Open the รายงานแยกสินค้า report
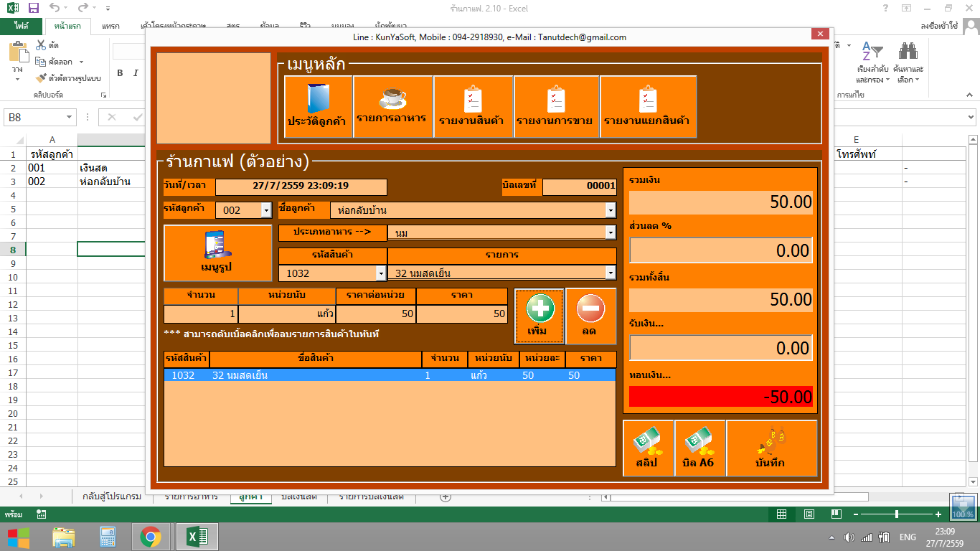The height and width of the screenshot is (551, 980). [648, 107]
